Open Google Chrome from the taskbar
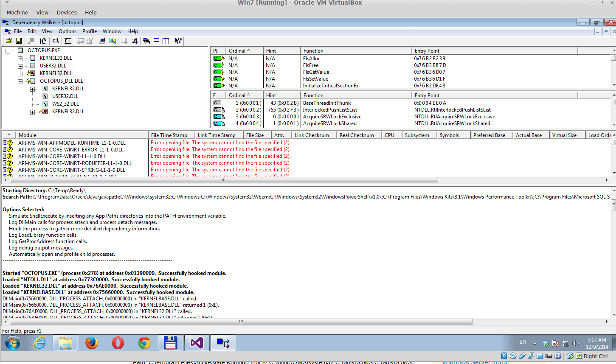Viewport: 616px width, 364px height. point(144,343)
